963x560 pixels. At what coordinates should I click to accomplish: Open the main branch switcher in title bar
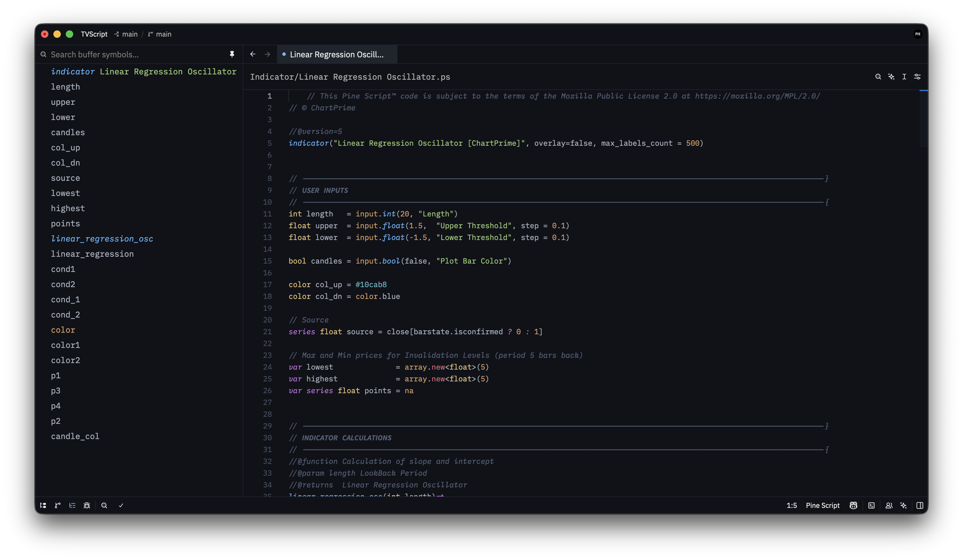160,34
